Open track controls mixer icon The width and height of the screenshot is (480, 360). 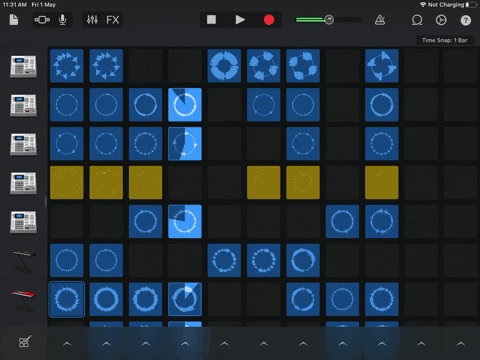pos(92,20)
